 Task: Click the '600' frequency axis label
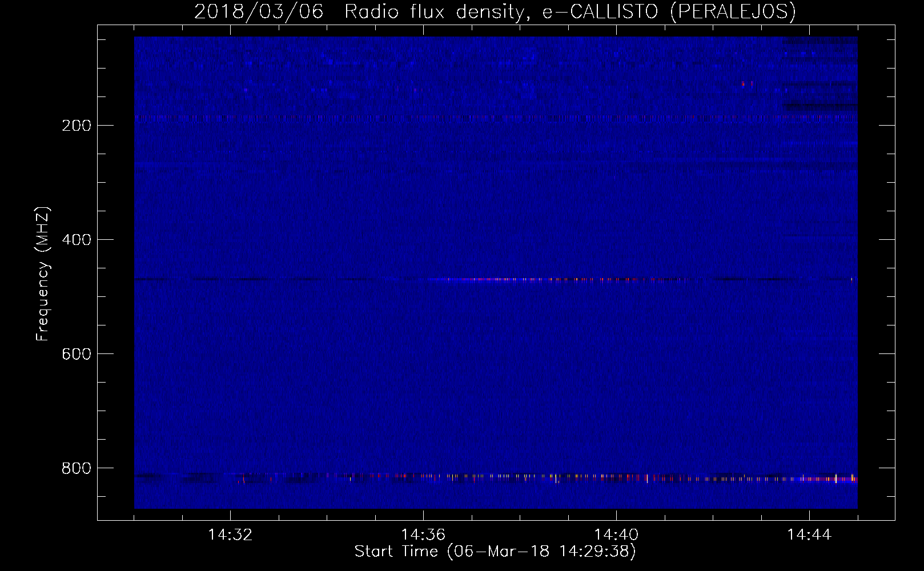coord(77,354)
